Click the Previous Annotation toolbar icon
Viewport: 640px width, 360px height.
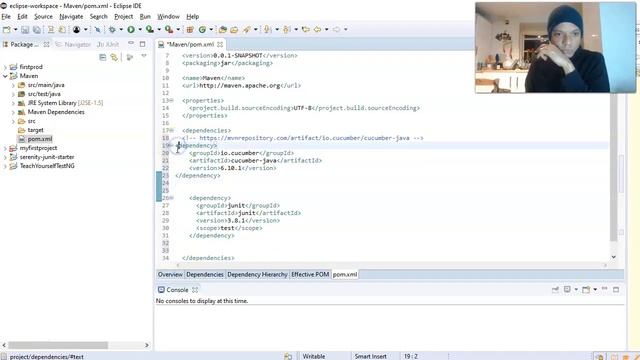tap(287, 29)
